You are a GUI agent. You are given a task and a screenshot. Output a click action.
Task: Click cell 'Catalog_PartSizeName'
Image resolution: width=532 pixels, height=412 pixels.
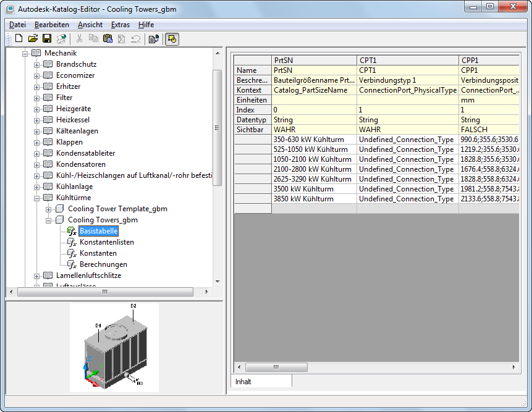(314, 90)
